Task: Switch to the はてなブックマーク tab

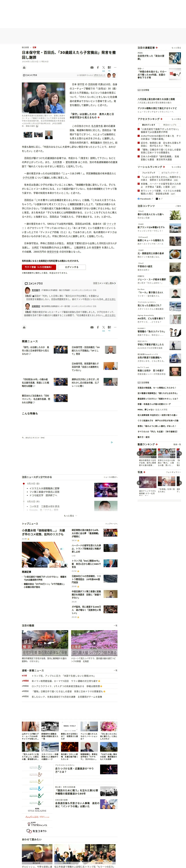Action: pos(170,173)
